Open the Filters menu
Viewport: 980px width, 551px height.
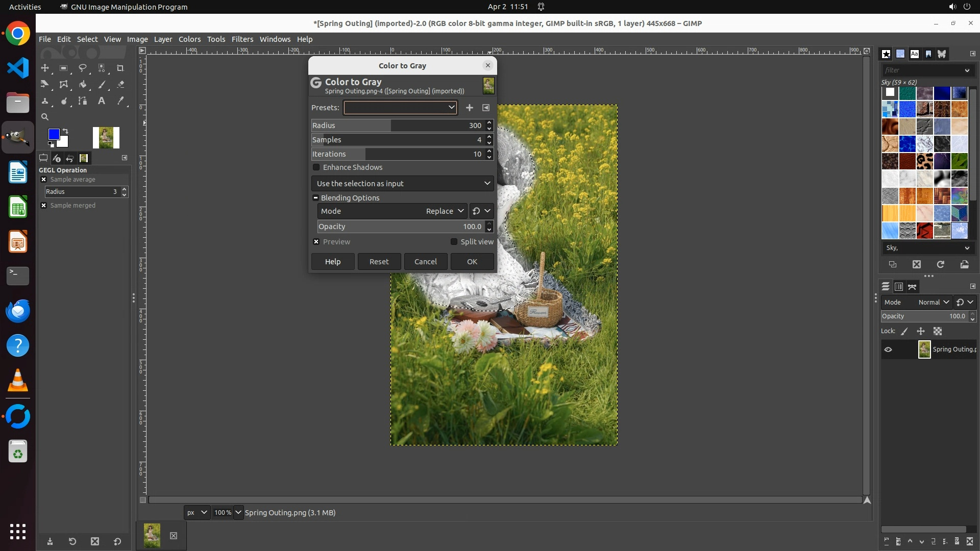pos(242,39)
